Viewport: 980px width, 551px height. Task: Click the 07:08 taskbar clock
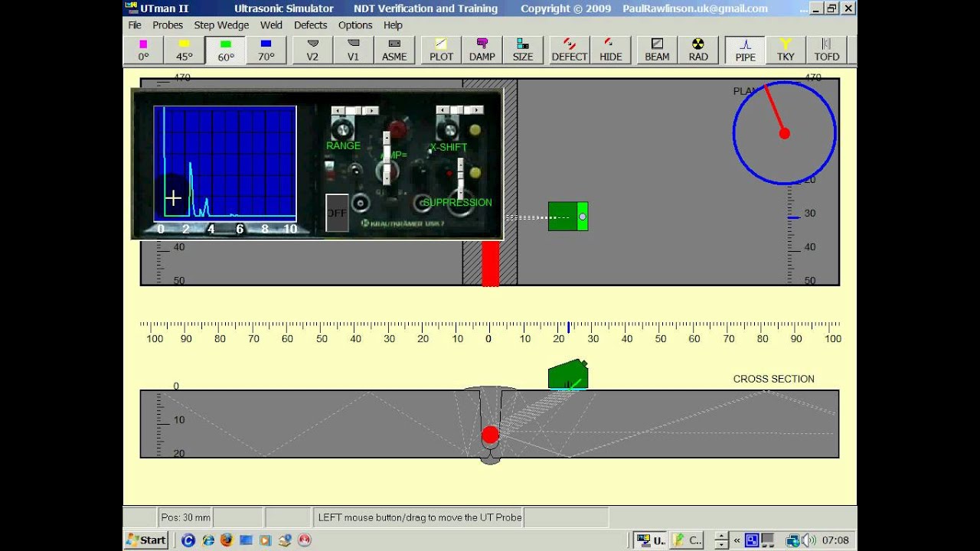coord(835,540)
